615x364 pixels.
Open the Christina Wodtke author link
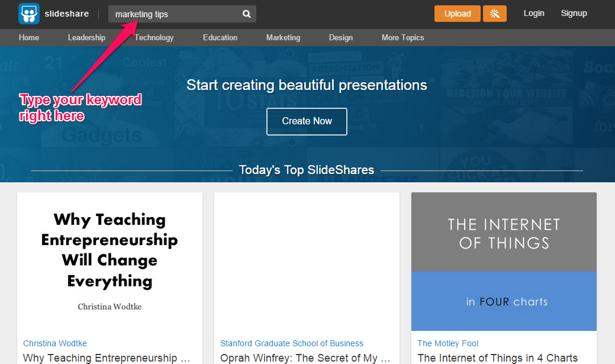click(x=55, y=343)
